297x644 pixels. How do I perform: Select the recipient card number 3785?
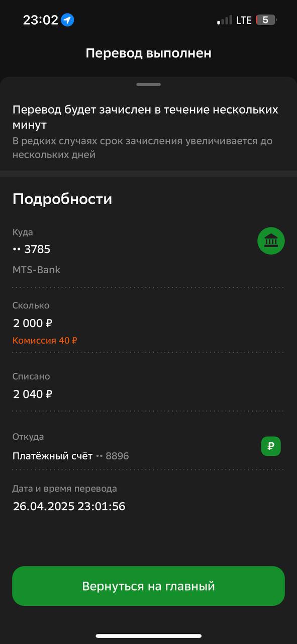[x=31, y=249]
